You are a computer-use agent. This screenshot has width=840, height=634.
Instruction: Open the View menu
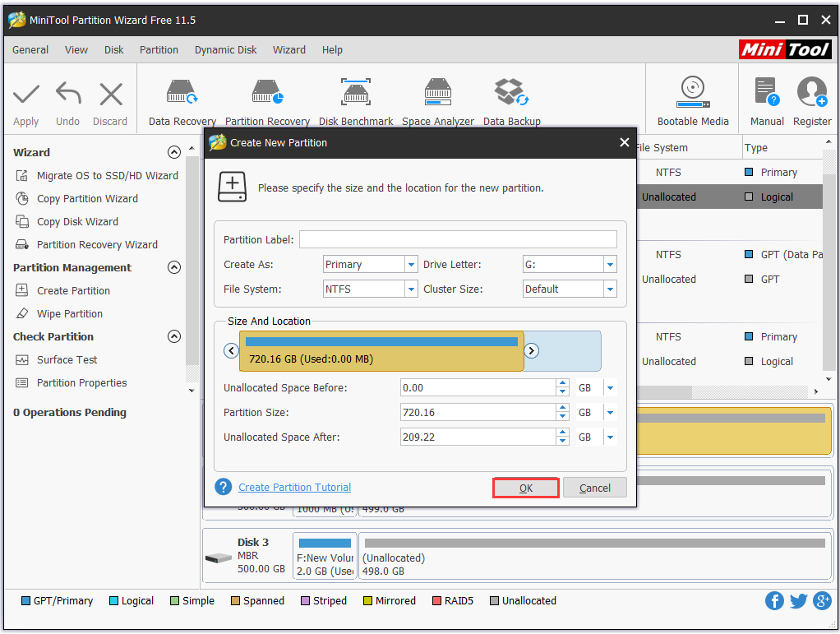[76, 50]
